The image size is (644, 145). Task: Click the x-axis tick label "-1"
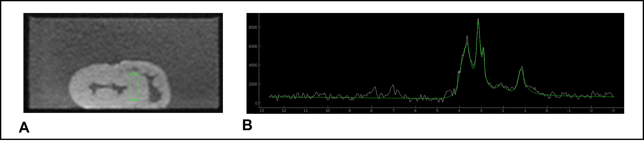pos(569,111)
